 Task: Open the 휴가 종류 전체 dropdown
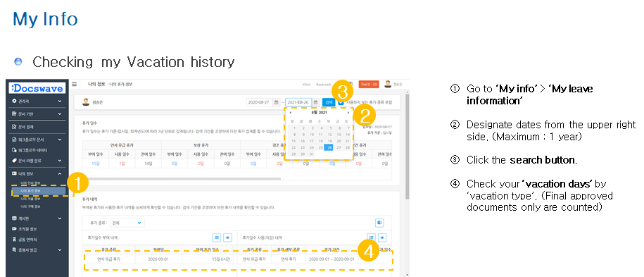tap(127, 223)
